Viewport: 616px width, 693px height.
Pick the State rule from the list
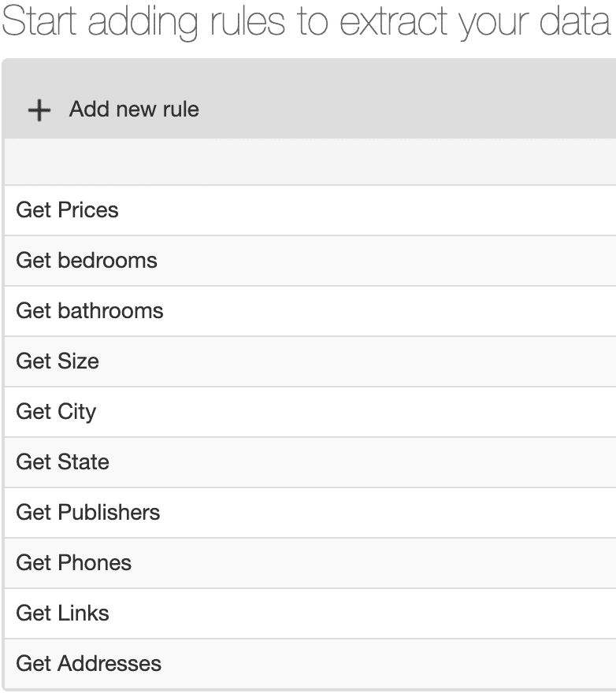pyautogui.click(x=61, y=462)
